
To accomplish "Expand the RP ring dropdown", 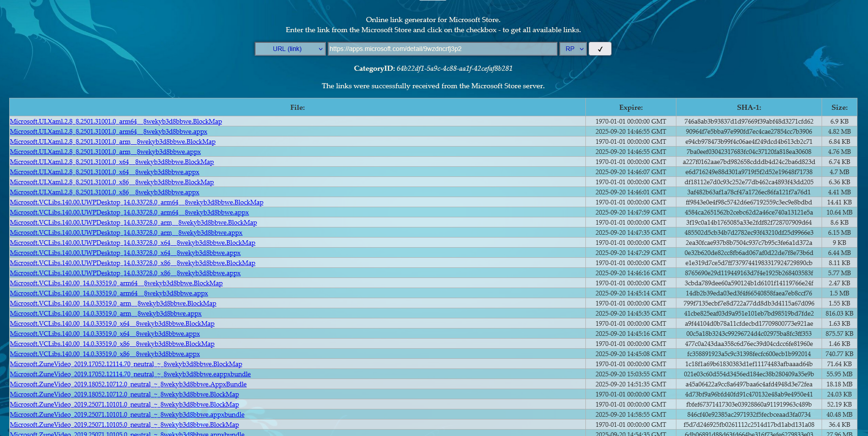I will [573, 49].
